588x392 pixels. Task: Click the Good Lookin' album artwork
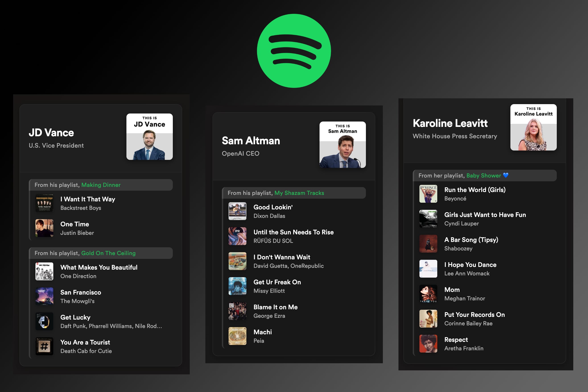pos(237,211)
